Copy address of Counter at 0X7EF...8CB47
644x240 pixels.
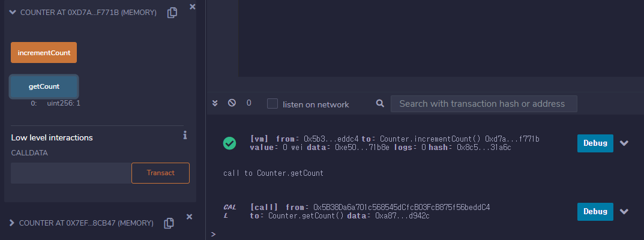pyautogui.click(x=169, y=223)
